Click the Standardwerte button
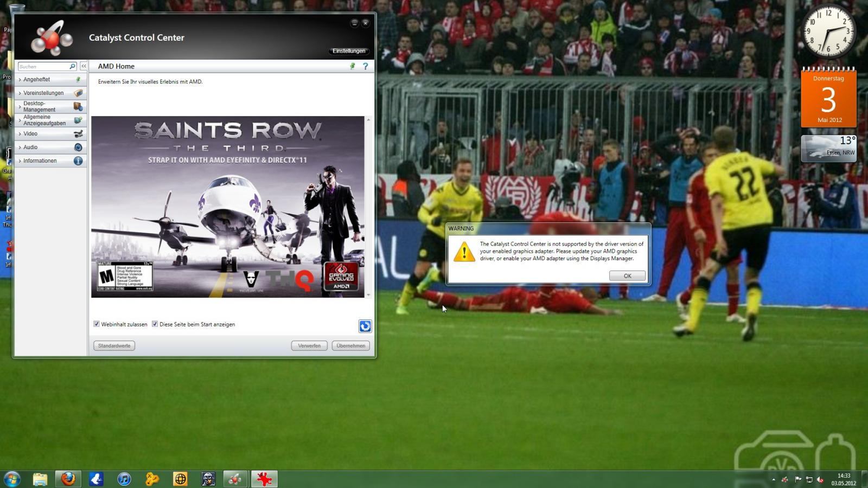This screenshot has width=868, height=488. [x=114, y=345]
